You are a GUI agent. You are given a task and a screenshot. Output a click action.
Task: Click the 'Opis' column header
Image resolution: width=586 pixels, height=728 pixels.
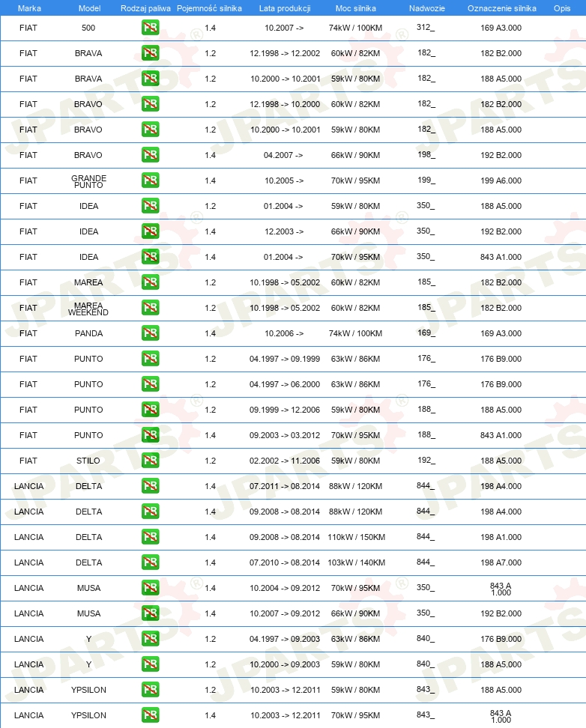click(562, 8)
